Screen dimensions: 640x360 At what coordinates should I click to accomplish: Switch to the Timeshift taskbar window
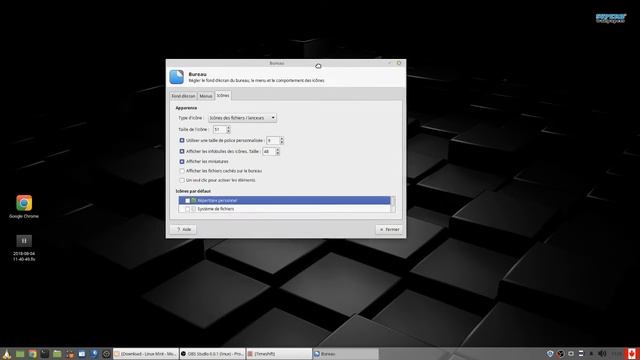(x=279, y=354)
